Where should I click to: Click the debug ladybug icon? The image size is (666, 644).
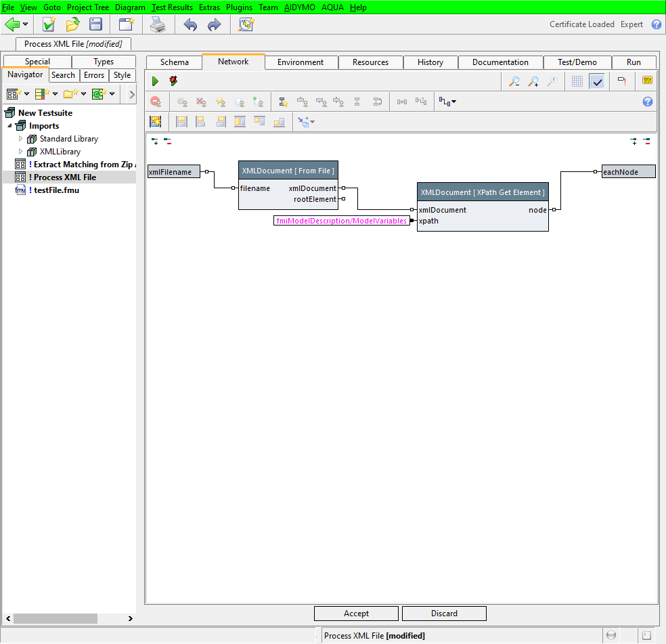[174, 81]
